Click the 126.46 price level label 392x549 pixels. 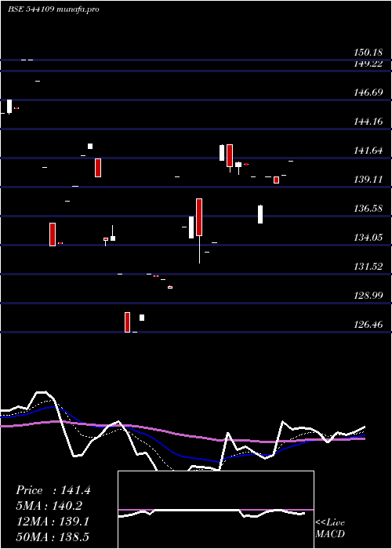(x=368, y=325)
